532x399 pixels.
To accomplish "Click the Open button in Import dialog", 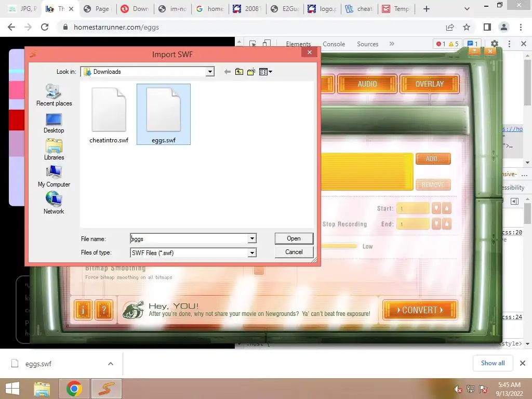I will coord(294,238).
